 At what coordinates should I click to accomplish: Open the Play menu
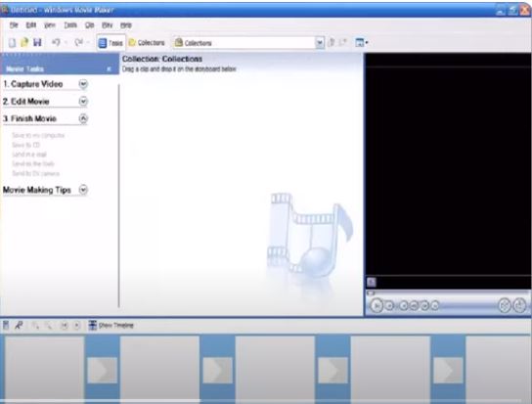point(108,25)
